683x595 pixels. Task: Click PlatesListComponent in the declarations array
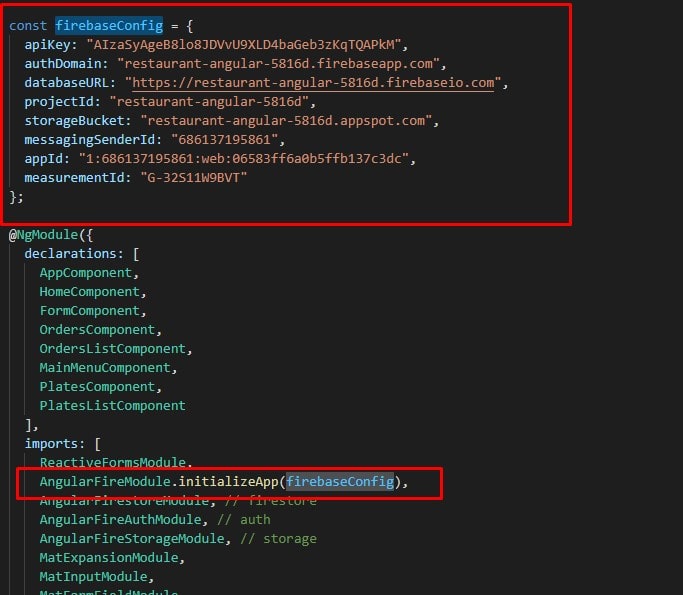[x=112, y=405]
